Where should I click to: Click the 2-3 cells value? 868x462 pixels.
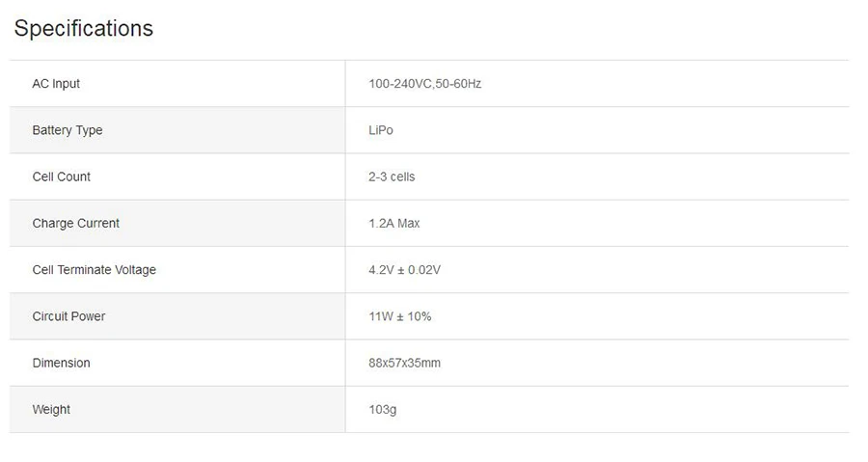point(392,177)
